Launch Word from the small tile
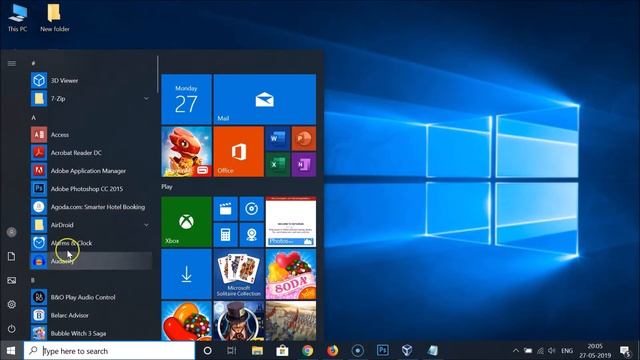This screenshot has height=360, width=640. (278, 138)
